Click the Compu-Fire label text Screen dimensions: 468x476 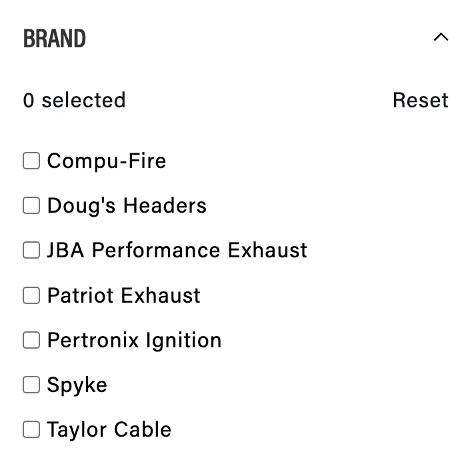coord(107,161)
